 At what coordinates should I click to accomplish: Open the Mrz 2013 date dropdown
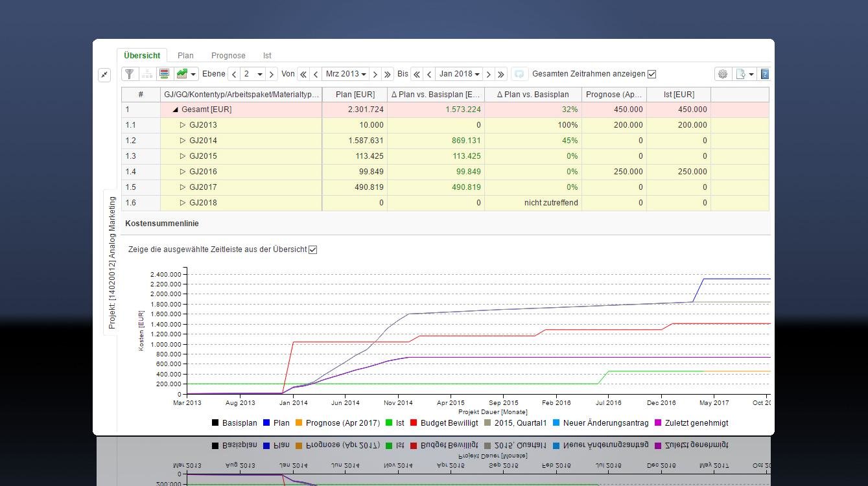(x=346, y=75)
